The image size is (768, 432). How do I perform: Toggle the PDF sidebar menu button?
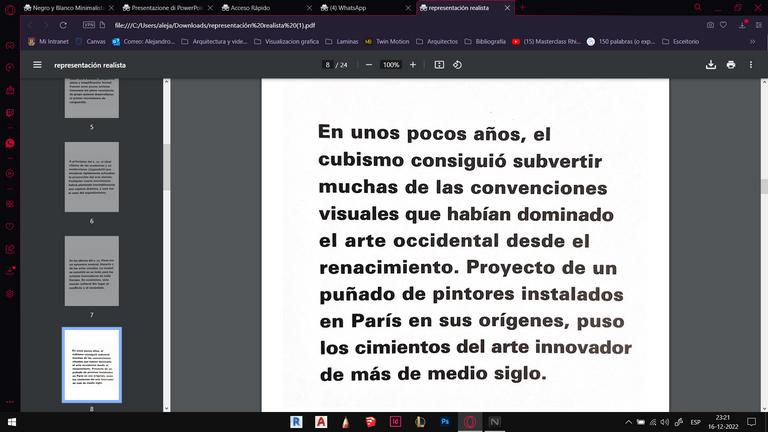37,65
